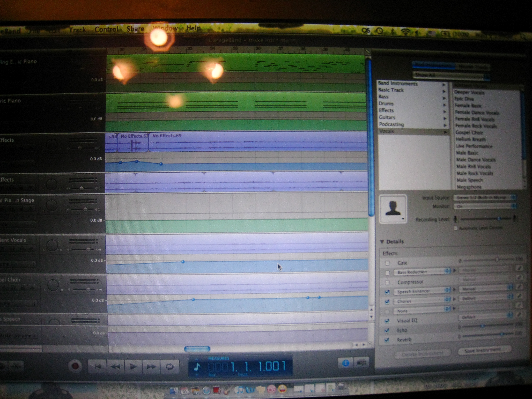Open the Control menu

(x=106, y=29)
